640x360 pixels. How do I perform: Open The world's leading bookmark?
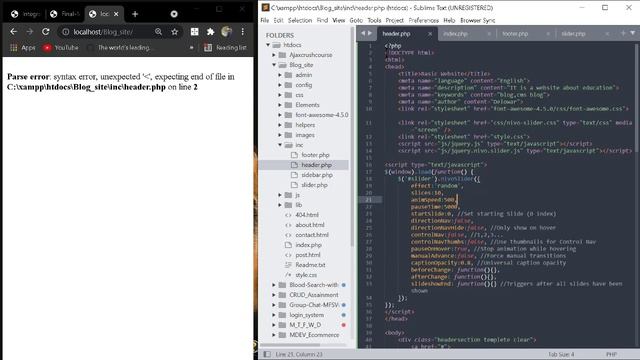(119, 48)
